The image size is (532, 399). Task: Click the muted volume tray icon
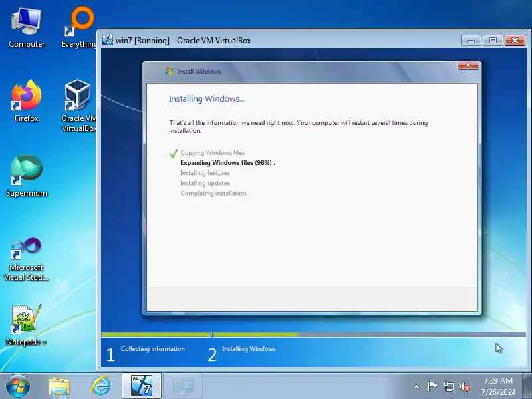[465, 386]
